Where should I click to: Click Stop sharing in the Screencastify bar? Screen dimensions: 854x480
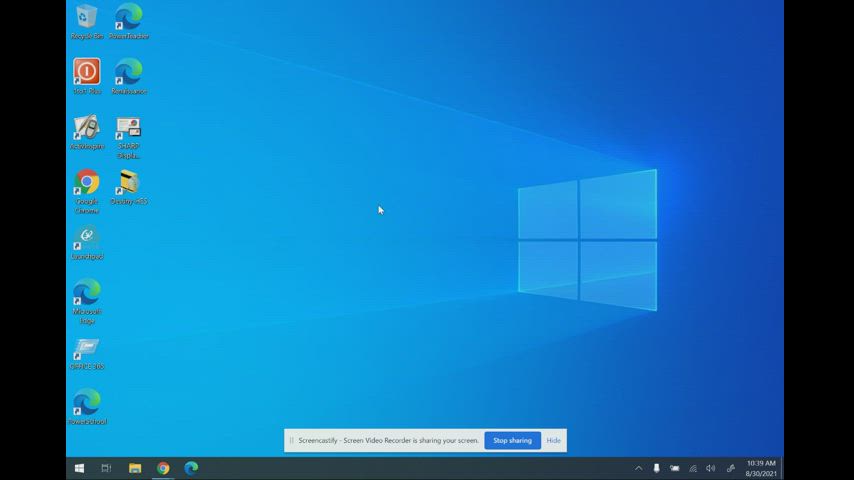click(512, 440)
